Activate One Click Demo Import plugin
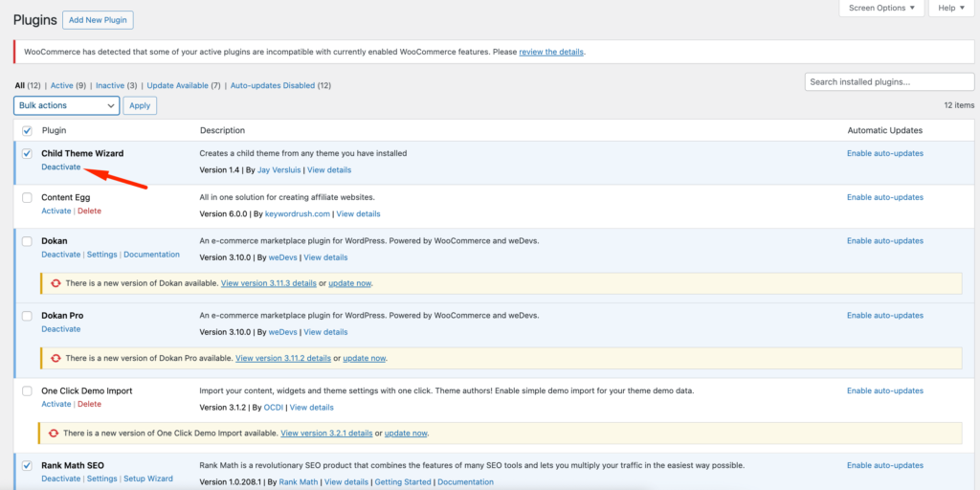The image size is (980, 490). (x=56, y=404)
